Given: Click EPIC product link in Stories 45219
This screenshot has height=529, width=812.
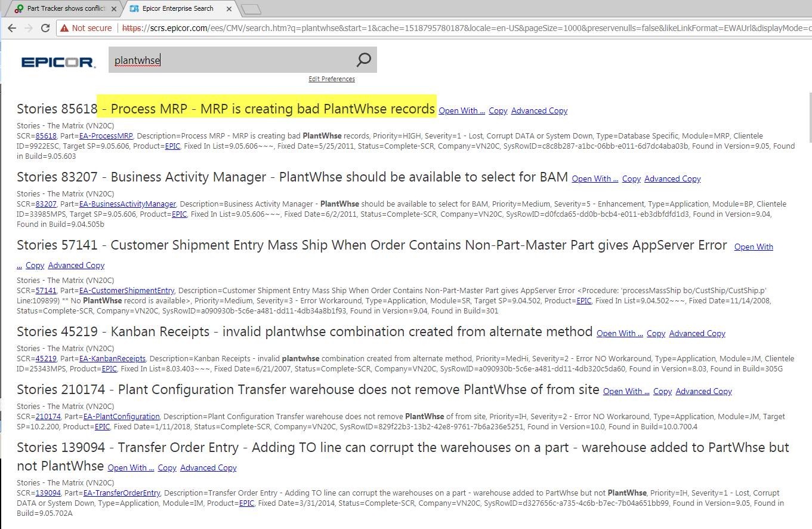Looking at the screenshot, I should (x=109, y=368).
